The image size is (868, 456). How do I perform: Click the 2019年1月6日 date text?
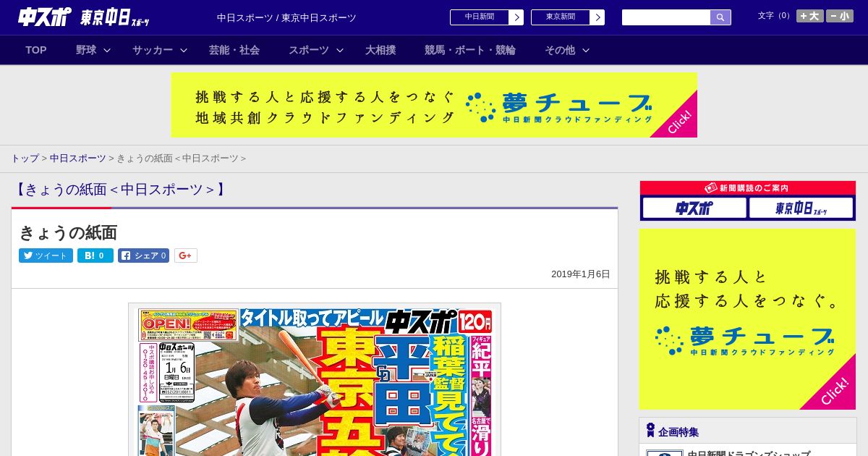581,274
